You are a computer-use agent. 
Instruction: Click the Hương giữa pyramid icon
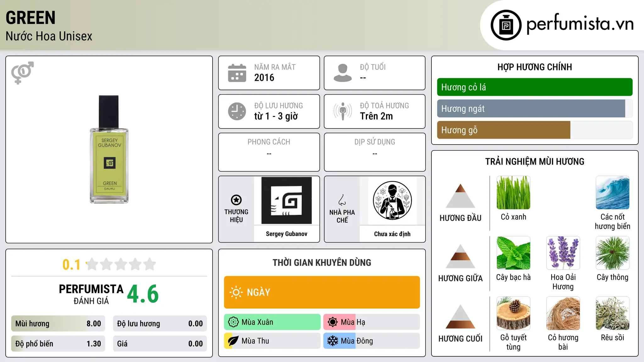click(460, 256)
